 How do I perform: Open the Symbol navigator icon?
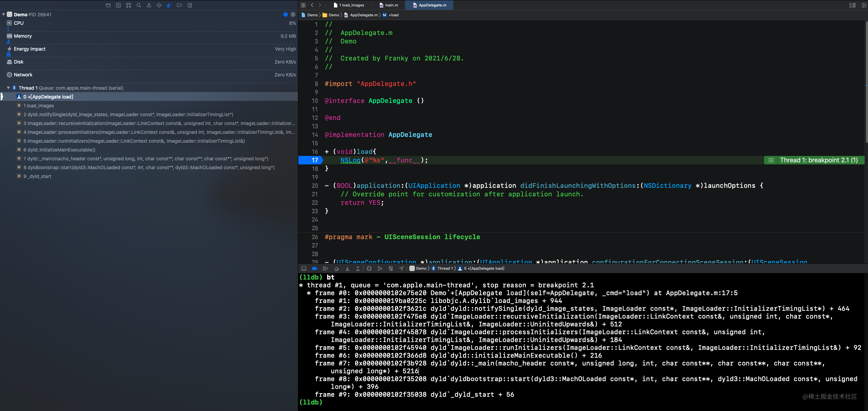[x=128, y=5]
